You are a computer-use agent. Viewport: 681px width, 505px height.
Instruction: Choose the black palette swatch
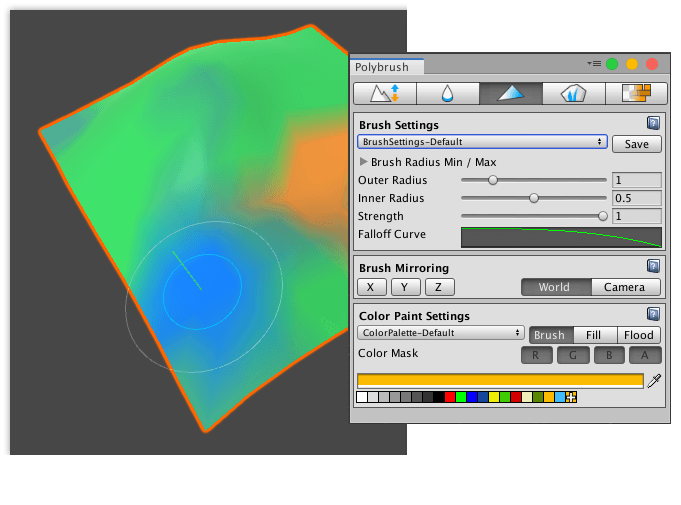point(439,397)
